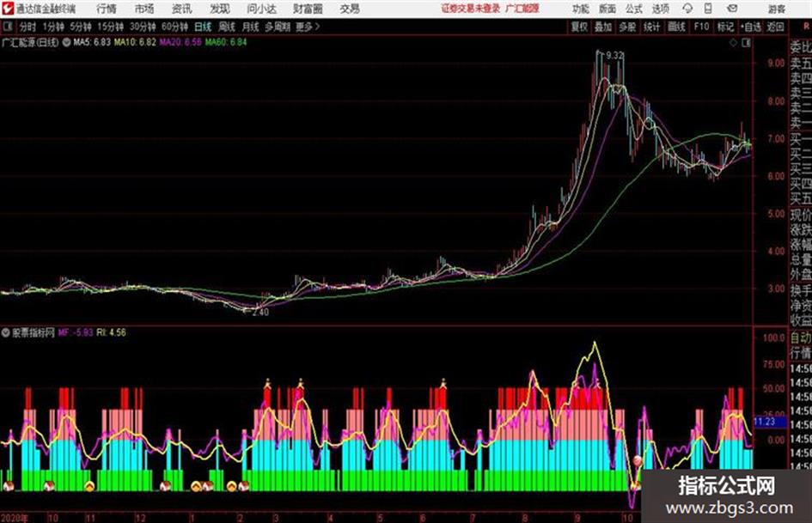
Task: Click the 证券交易未登录 status link
Action: point(471,9)
